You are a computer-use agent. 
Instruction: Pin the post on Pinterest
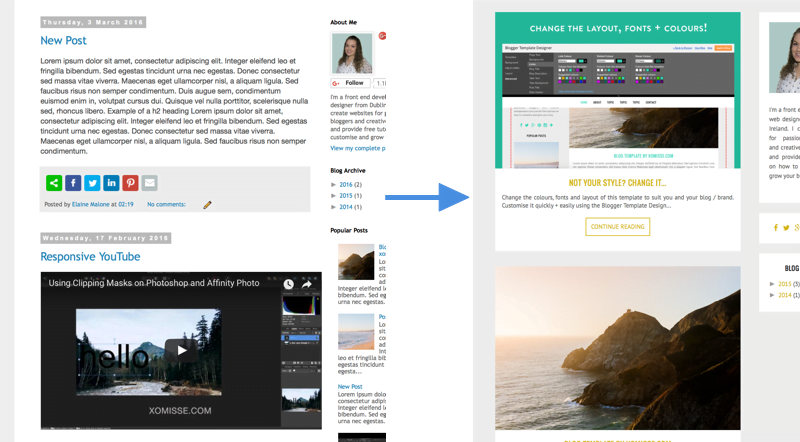(130, 183)
